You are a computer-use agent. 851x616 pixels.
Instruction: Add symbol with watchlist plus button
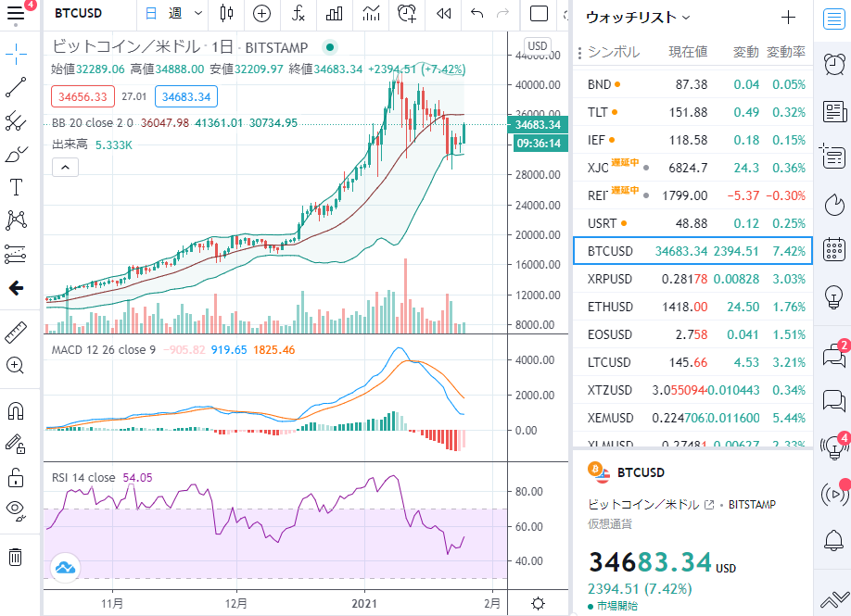tap(788, 18)
